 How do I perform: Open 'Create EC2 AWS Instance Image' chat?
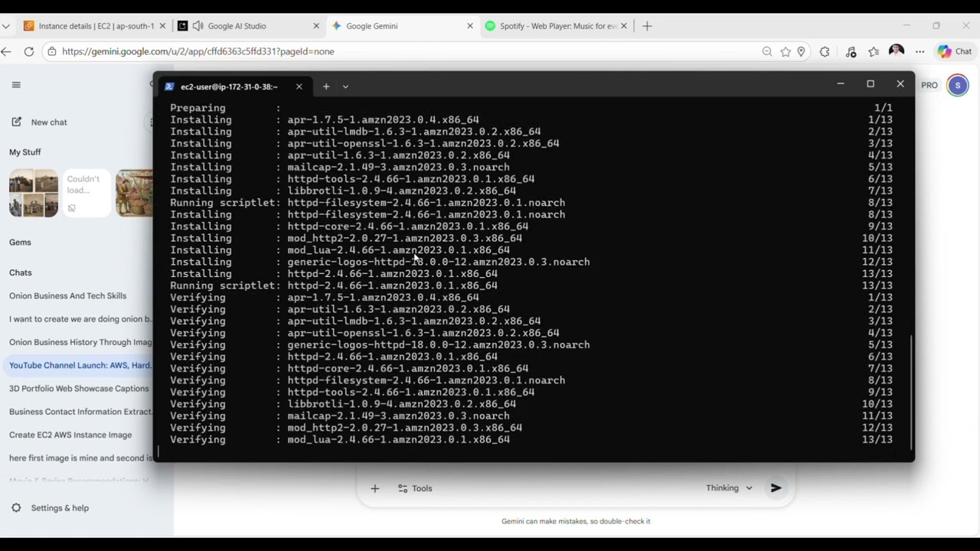coord(70,435)
